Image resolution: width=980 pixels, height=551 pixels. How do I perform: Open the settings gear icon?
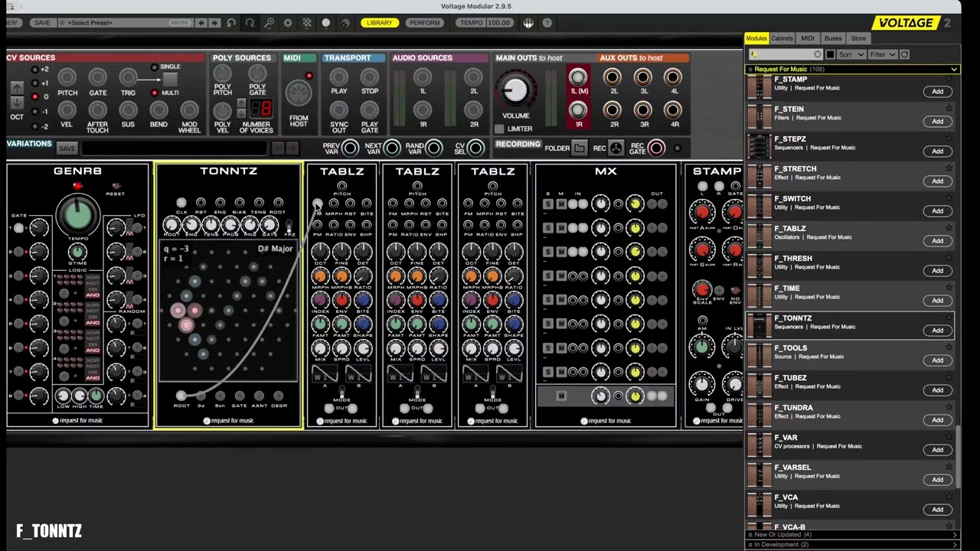point(288,23)
